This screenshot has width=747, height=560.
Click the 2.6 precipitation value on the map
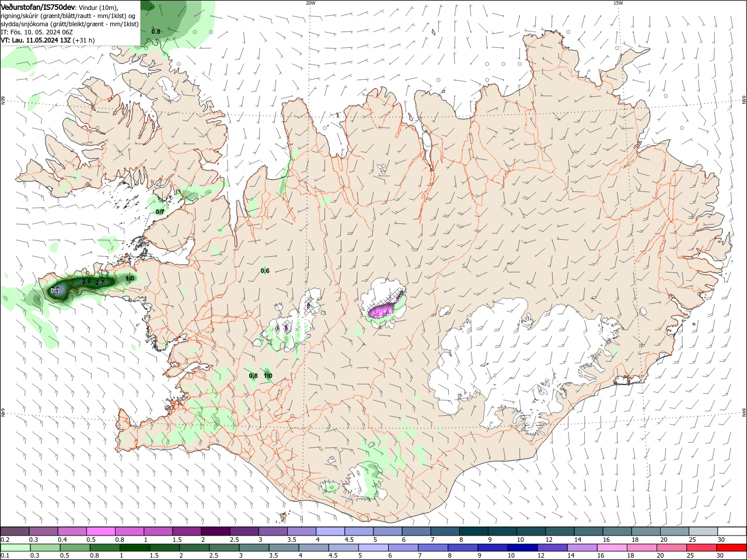click(x=86, y=281)
